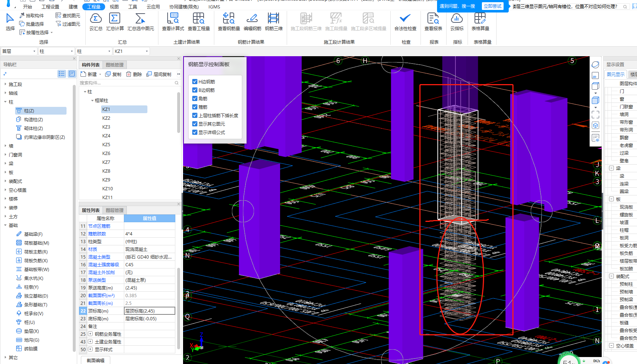Viewport: 637px width, 364px height.
Task: Click 批量选择 tool
Action: pos(32,24)
